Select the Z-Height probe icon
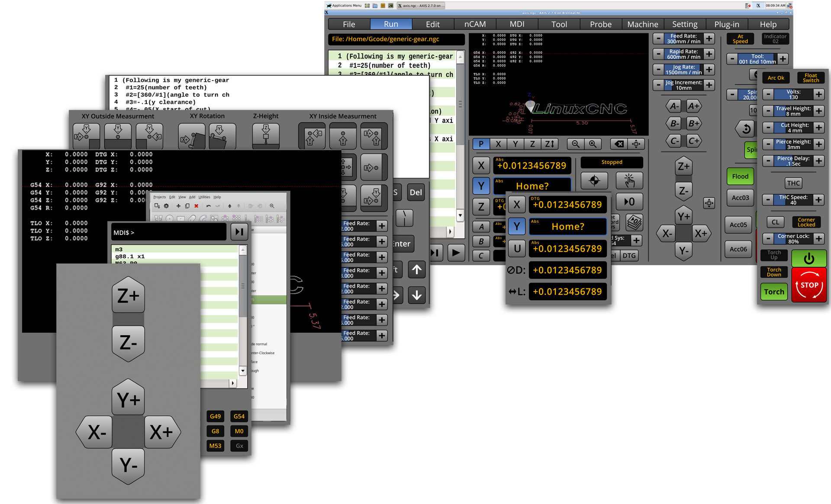Viewport: 831px width, 504px height. [x=266, y=136]
